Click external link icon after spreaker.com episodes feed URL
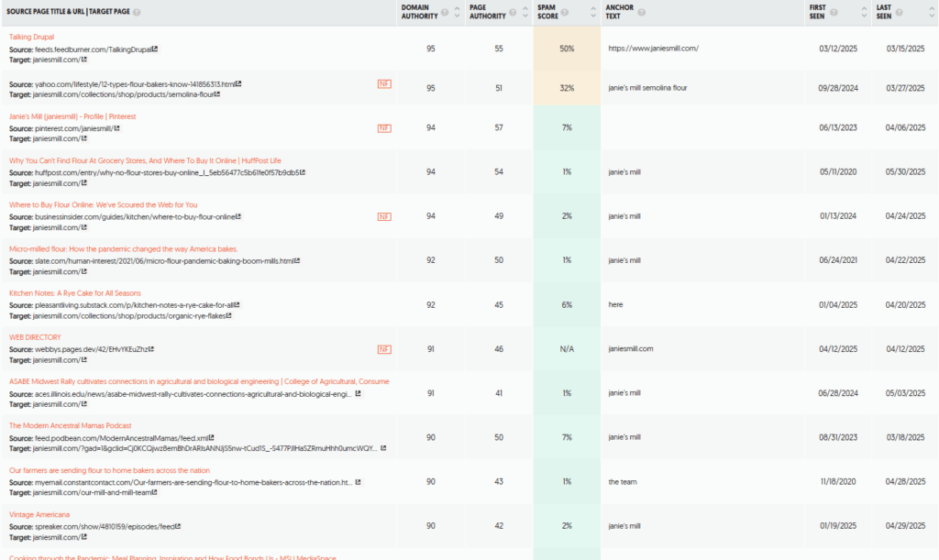This screenshot has height=560, width=939. click(x=178, y=526)
